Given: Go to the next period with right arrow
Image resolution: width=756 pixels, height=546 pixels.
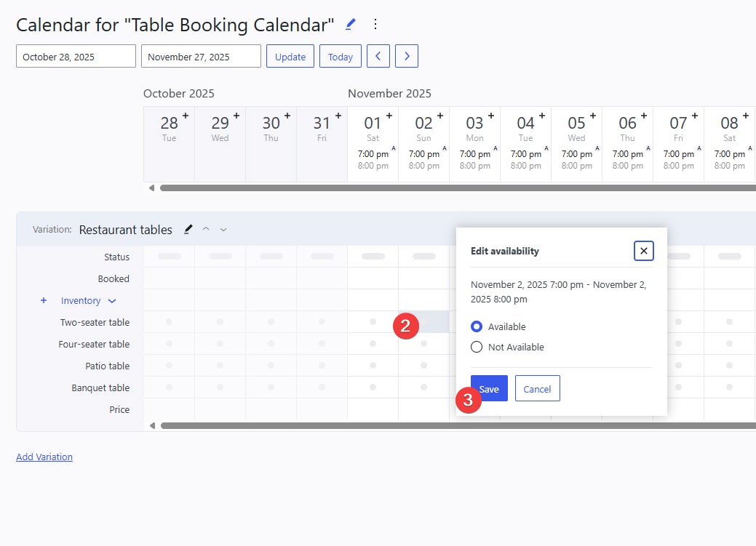Looking at the screenshot, I should pyautogui.click(x=406, y=55).
